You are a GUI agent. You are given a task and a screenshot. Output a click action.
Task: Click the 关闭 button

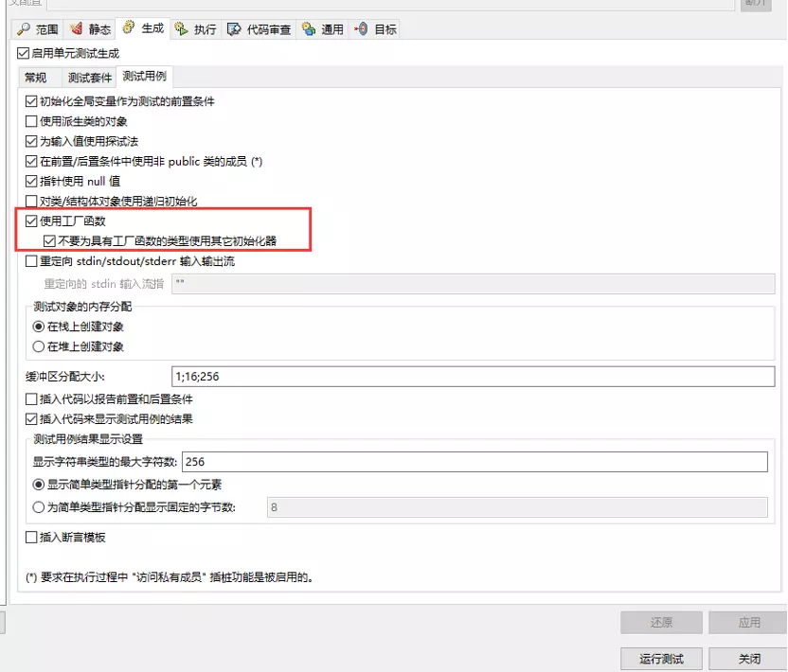point(749,659)
